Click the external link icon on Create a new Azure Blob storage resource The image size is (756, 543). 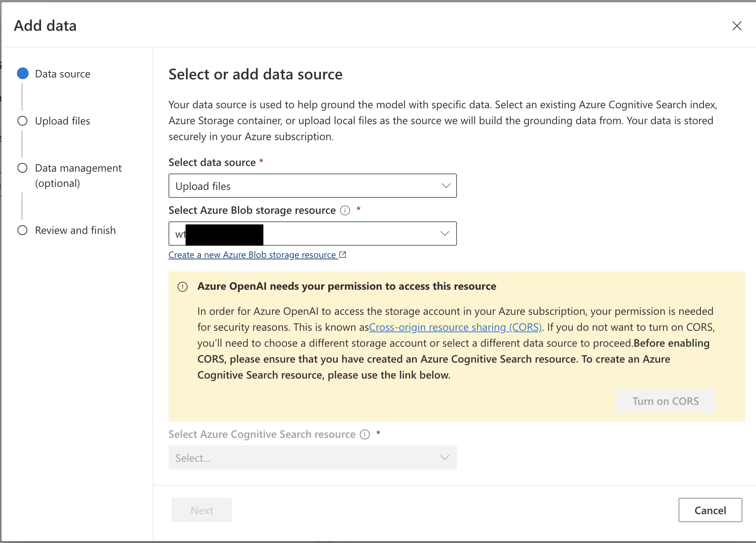(x=343, y=254)
